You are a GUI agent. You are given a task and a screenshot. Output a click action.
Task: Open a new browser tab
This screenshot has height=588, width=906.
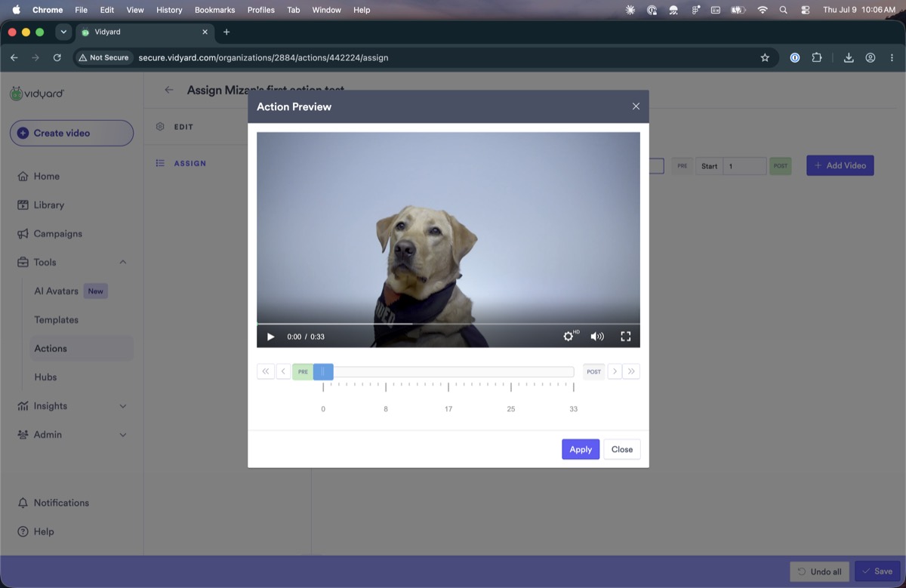pyautogui.click(x=226, y=32)
